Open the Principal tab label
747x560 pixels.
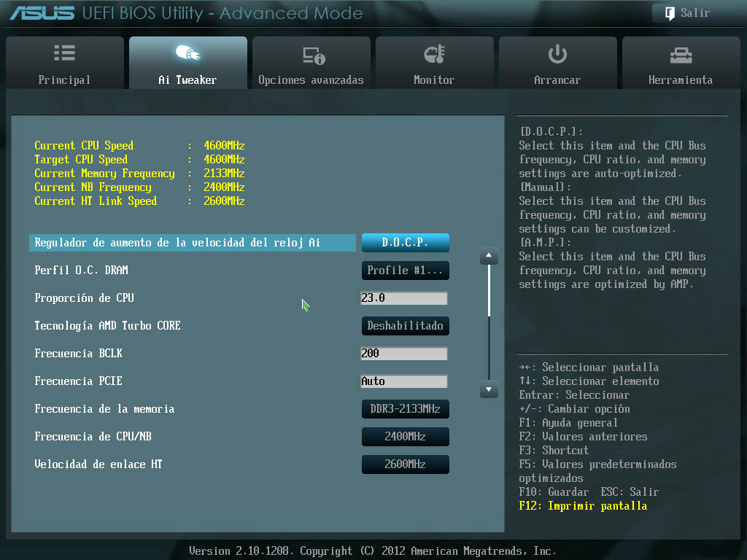click(64, 80)
